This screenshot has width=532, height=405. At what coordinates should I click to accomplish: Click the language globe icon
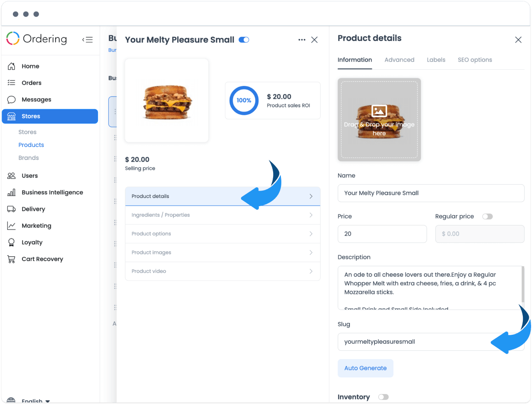[11, 400]
